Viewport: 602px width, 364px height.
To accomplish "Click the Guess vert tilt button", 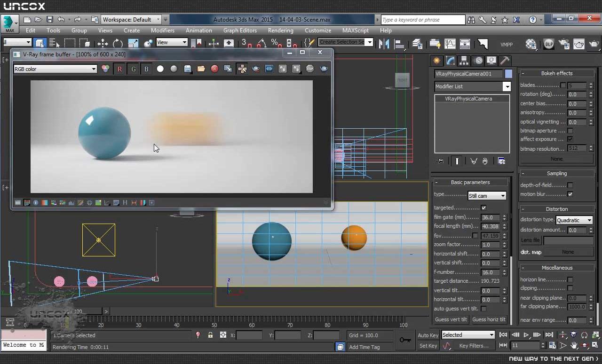I will click(x=451, y=319).
